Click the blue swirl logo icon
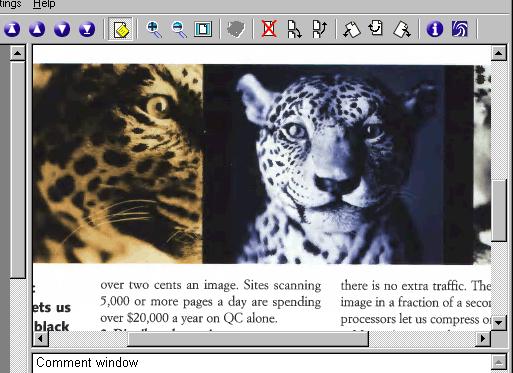513x373 pixels. pos(460,29)
